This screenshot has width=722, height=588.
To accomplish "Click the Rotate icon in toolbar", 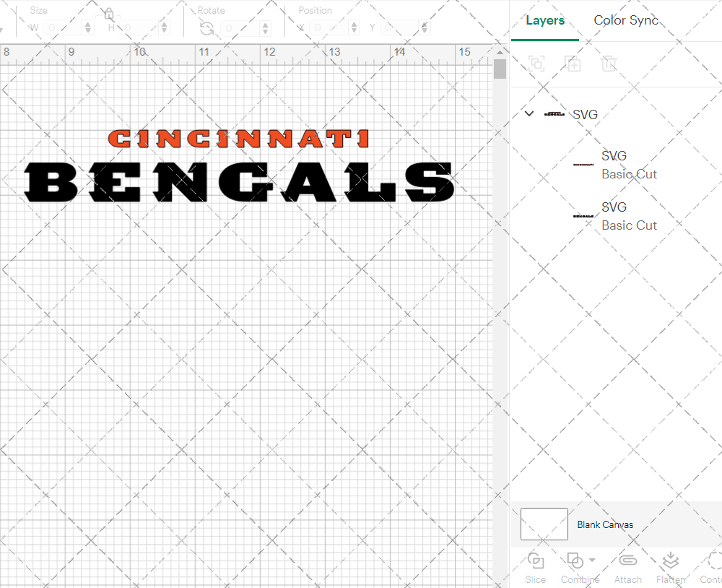I will tap(206, 28).
